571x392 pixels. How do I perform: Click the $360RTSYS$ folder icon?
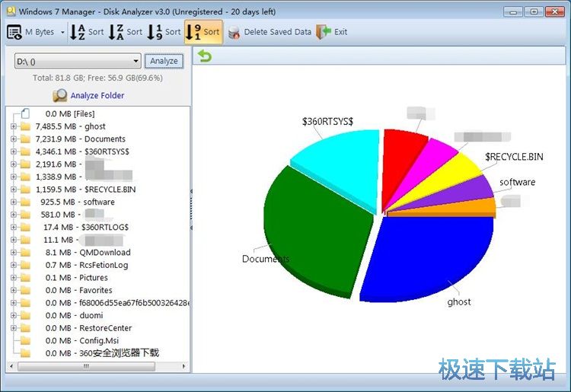(25, 151)
